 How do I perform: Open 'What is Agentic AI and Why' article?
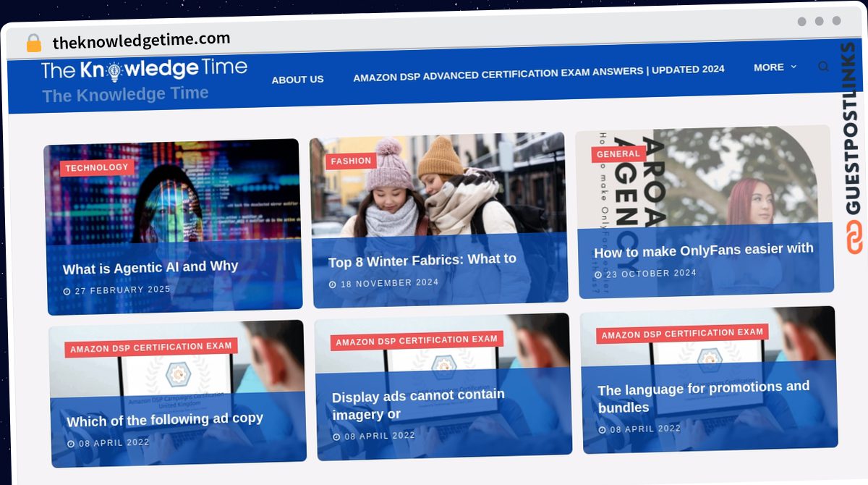pyautogui.click(x=150, y=268)
